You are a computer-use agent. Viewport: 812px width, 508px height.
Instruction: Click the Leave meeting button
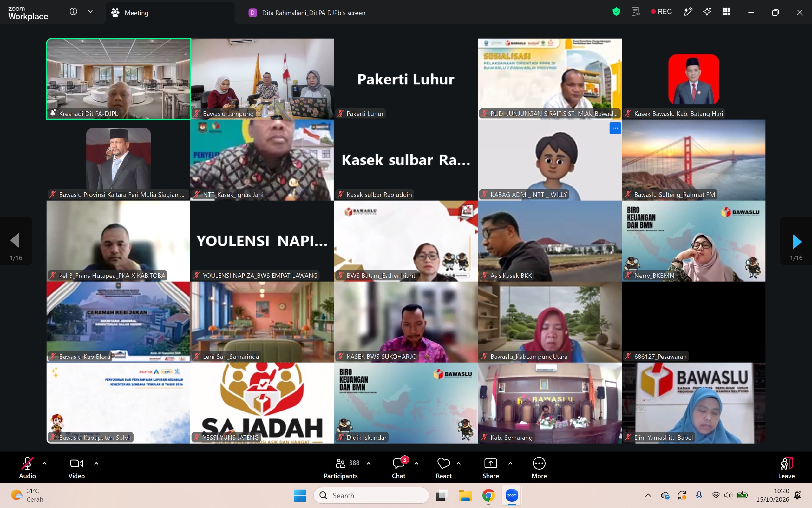point(786,468)
